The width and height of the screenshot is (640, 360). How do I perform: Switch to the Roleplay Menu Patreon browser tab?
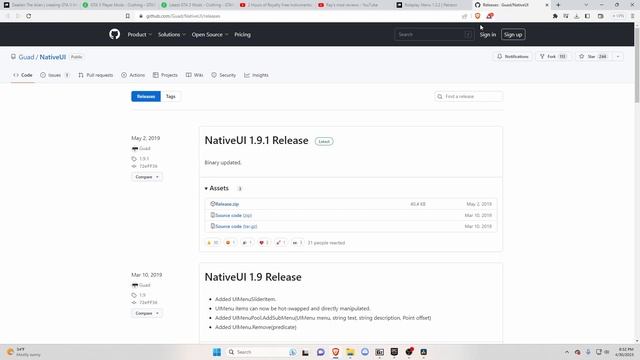pos(431,5)
